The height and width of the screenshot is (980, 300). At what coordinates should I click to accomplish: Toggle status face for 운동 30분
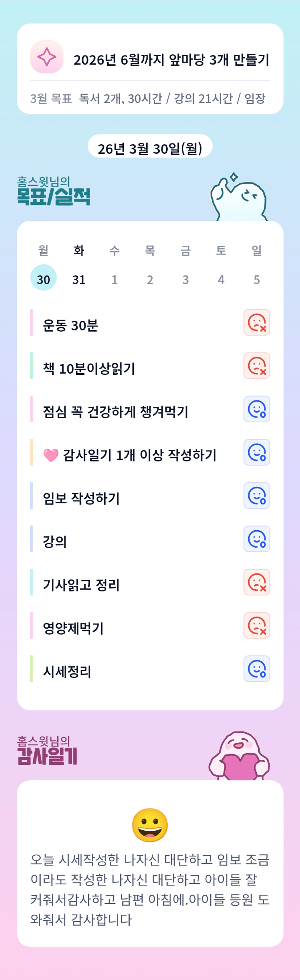pos(256,323)
